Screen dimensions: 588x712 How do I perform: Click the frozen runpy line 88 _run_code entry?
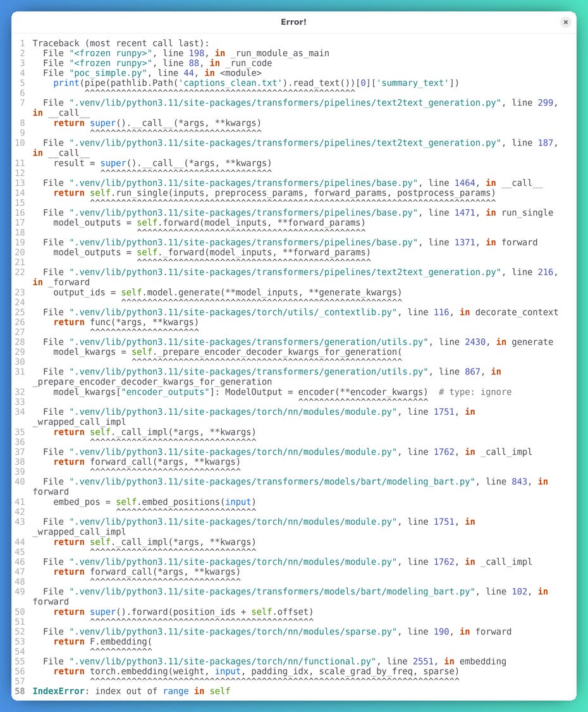coord(157,63)
